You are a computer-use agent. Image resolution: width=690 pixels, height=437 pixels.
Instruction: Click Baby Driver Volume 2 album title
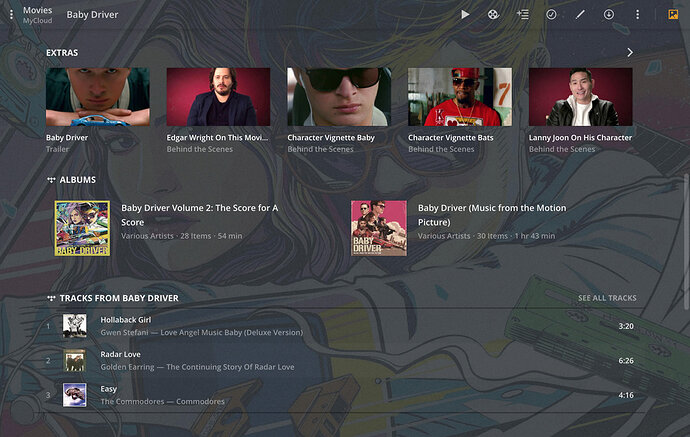click(x=199, y=215)
